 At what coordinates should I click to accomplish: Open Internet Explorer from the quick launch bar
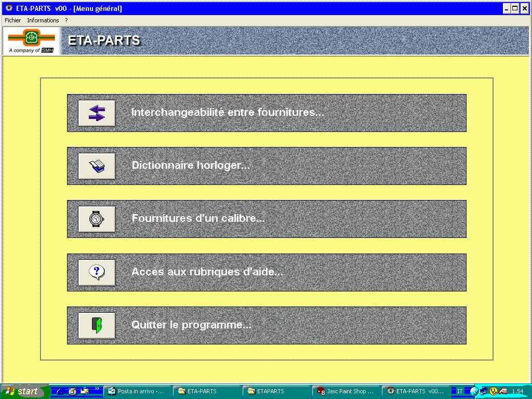61,391
